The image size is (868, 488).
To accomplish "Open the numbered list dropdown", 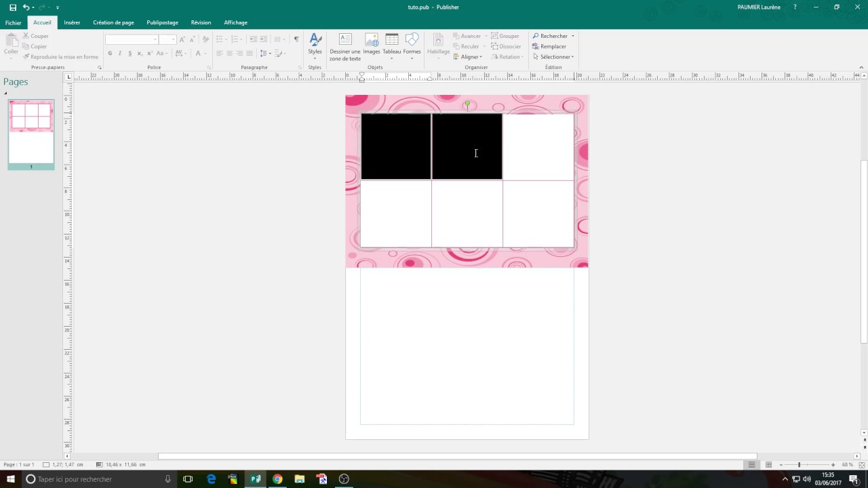I will click(x=237, y=39).
